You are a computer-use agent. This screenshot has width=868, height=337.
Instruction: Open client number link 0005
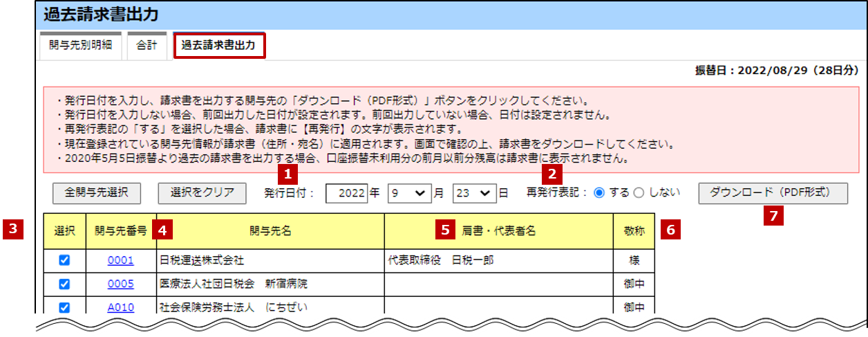point(121,284)
